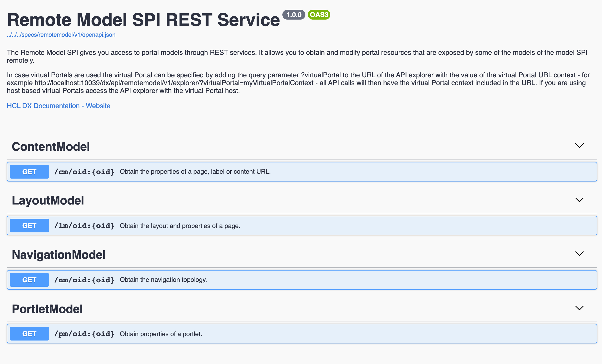This screenshot has width=602, height=364.
Task: Click the GET badge on /lm/oid:{oid}
Action: 29,225
